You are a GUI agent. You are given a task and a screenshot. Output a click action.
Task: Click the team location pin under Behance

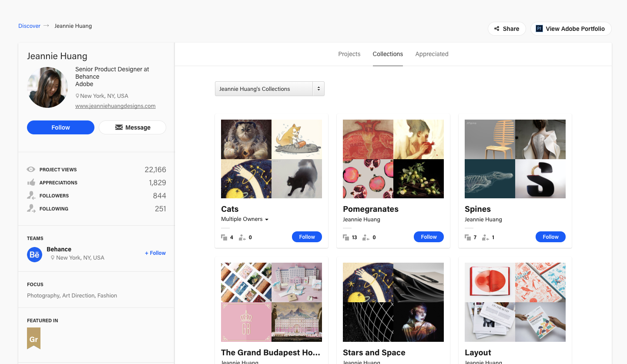(53, 258)
